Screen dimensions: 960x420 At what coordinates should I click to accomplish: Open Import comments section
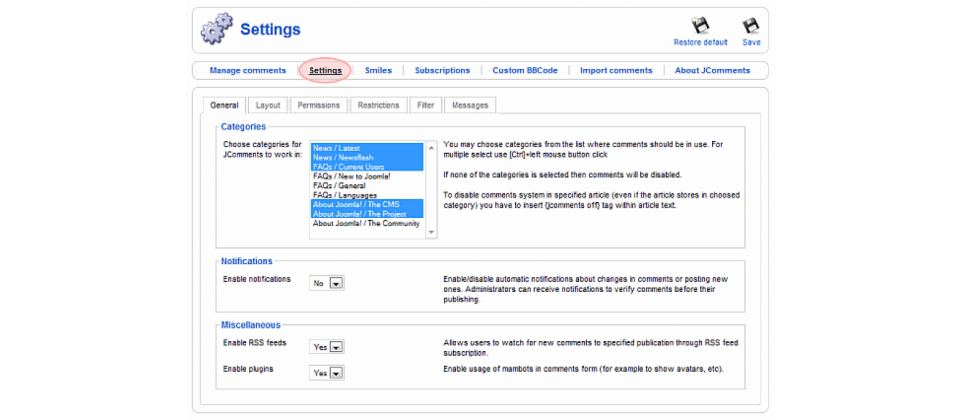(x=616, y=70)
